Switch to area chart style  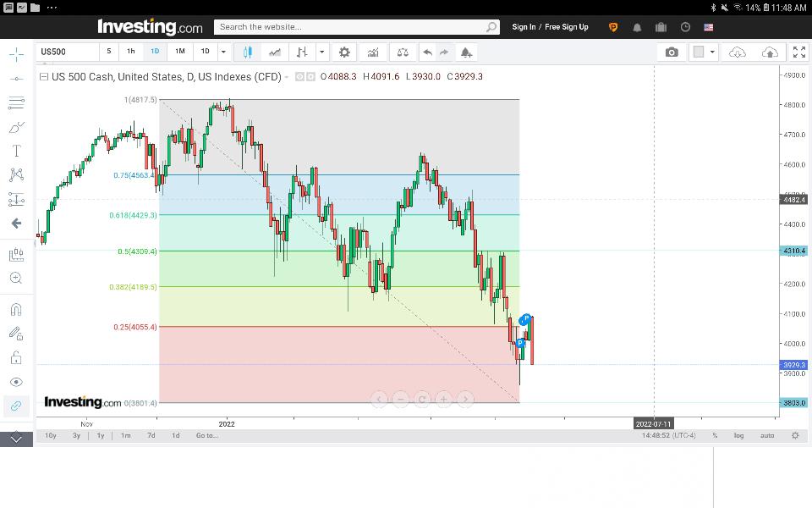[x=275, y=52]
